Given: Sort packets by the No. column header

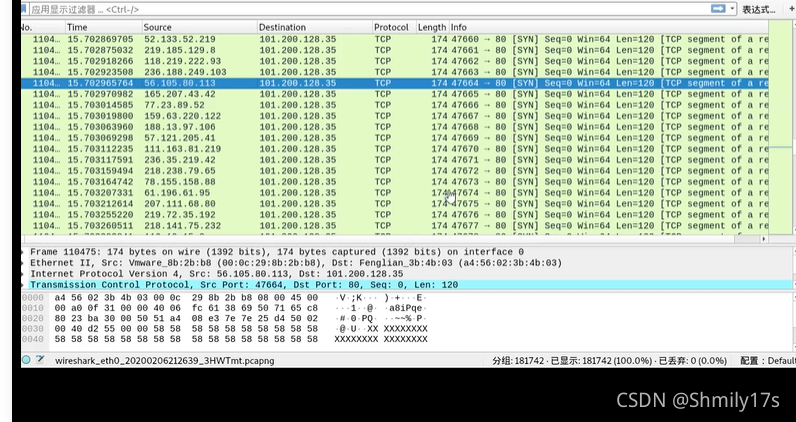Looking at the screenshot, I should [x=43, y=27].
